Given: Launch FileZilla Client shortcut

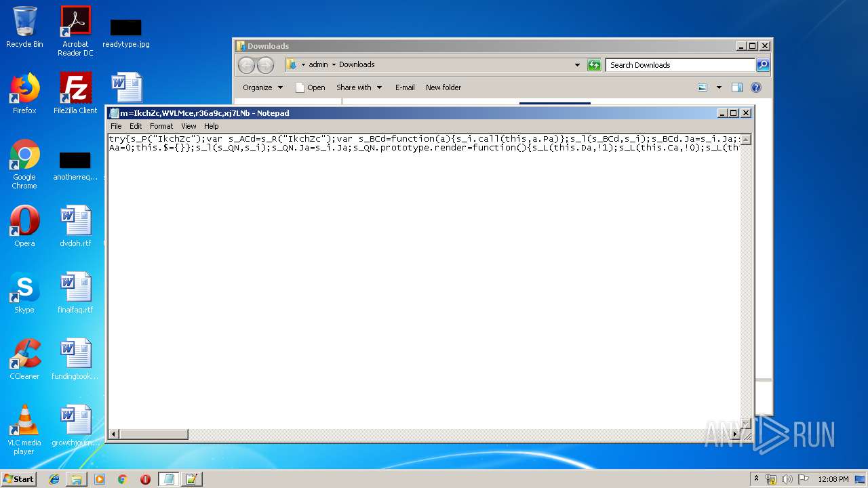Looking at the screenshot, I should coord(75,94).
